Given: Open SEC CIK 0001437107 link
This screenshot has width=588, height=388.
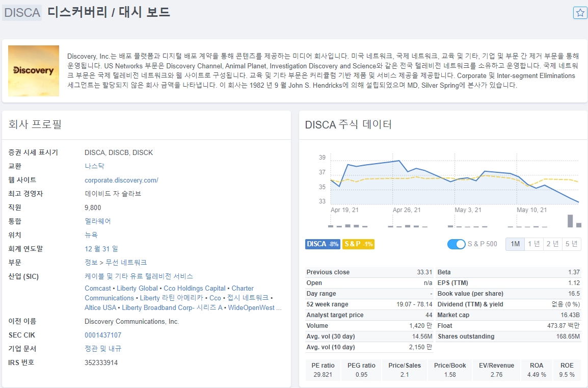Looking at the screenshot, I should tap(103, 335).
